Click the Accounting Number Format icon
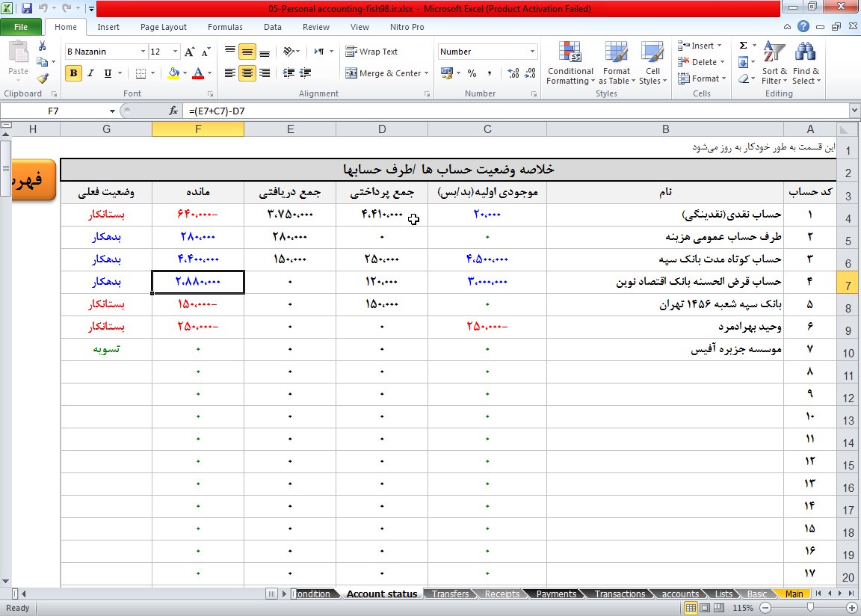Viewport: 861px width, 616px height. pyautogui.click(x=446, y=73)
